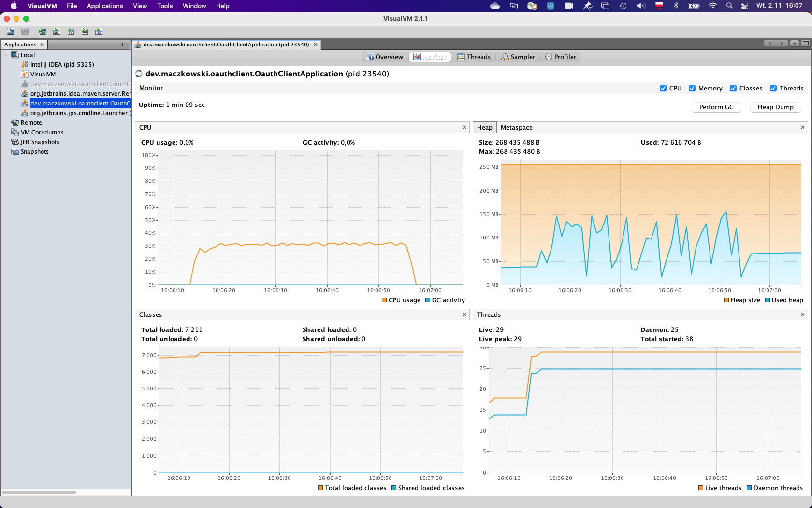Click the GC activity legend swatch
The height and width of the screenshot is (508, 812).
pyautogui.click(x=428, y=300)
